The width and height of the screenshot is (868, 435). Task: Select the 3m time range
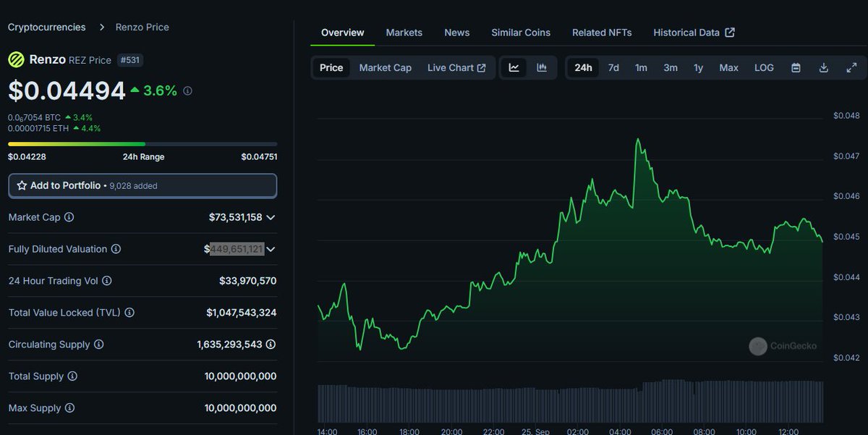[x=671, y=67]
